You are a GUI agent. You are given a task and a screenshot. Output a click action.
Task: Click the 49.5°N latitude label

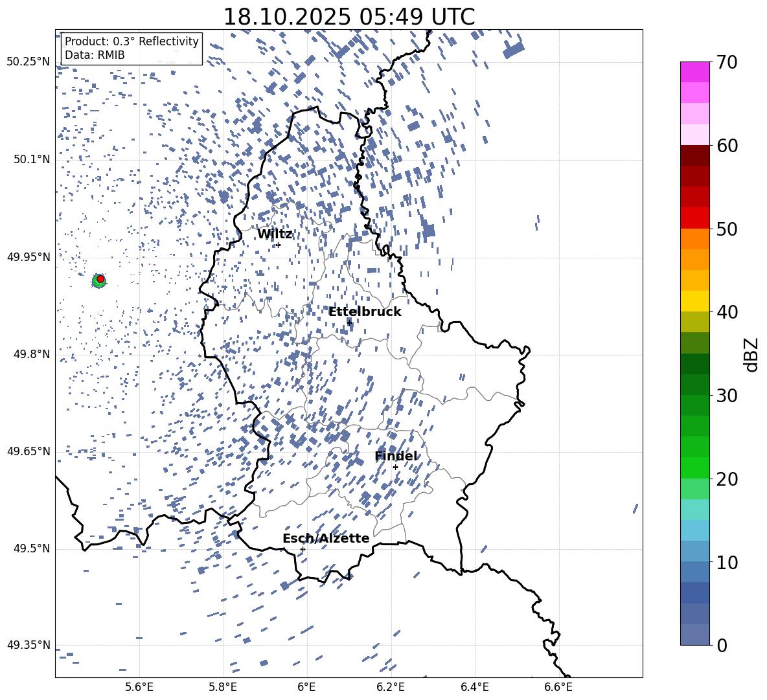click(x=32, y=548)
